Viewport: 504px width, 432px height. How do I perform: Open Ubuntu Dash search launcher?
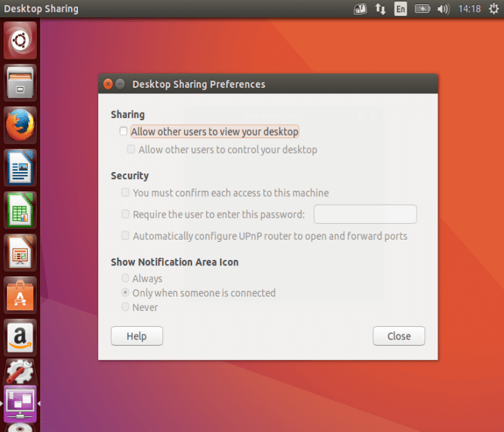pos(20,41)
